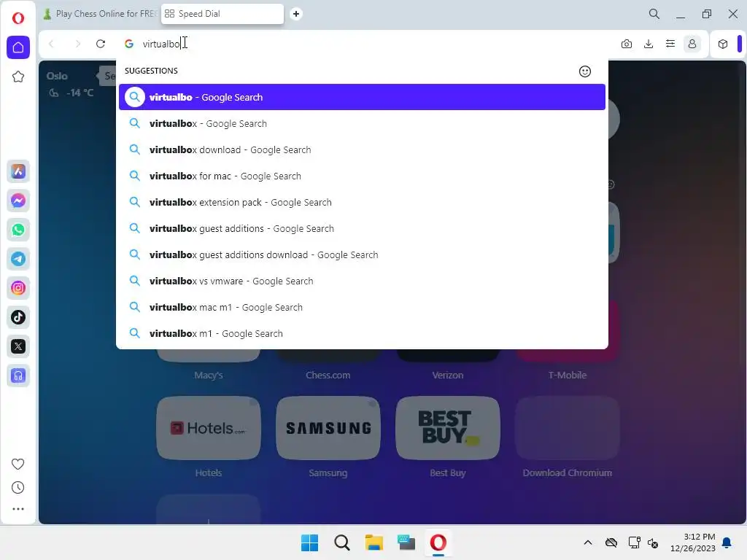Choose 'virtualbox guest additions' suggestion
The image size is (747, 560).
click(x=362, y=228)
